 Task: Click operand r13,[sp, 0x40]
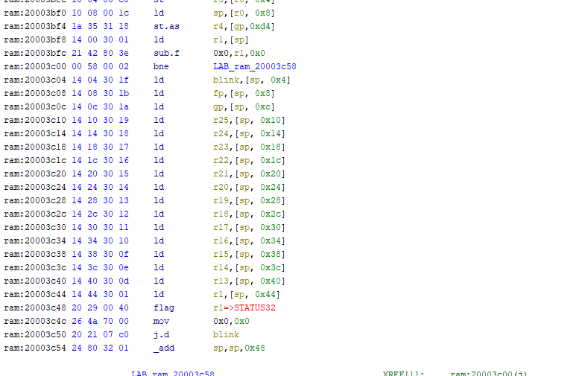tap(249, 281)
